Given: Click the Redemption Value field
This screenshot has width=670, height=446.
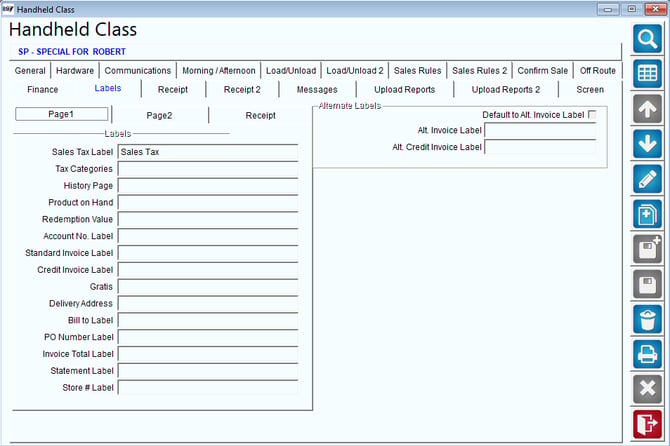Looking at the screenshot, I should 208,219.
